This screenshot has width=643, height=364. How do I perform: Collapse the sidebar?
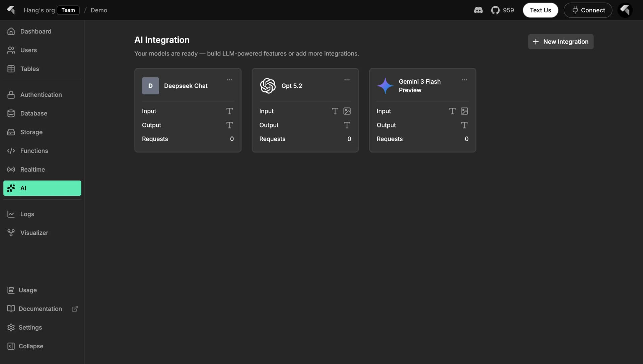point(31,346)
